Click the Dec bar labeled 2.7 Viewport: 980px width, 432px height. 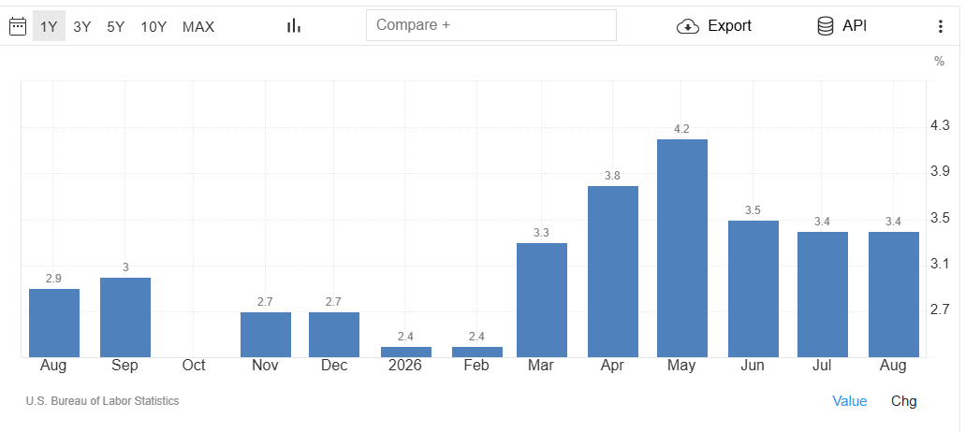(334, 335)
